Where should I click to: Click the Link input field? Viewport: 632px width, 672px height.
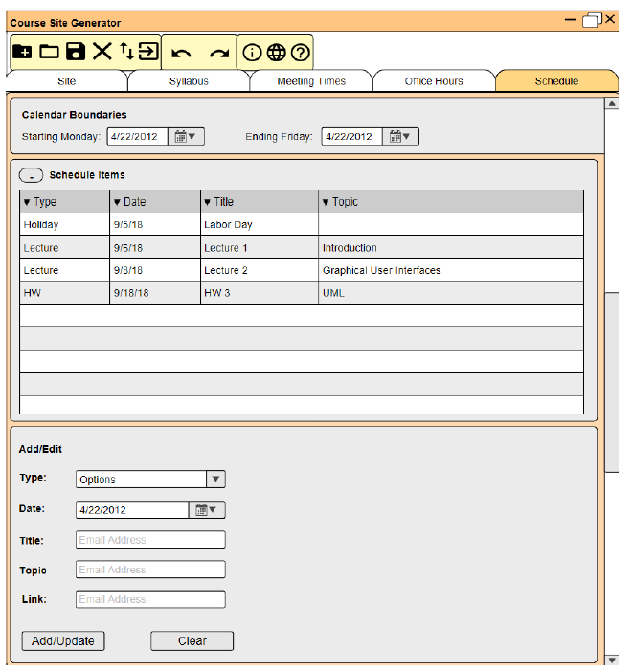pyautogui.click(x=150, y=599)
